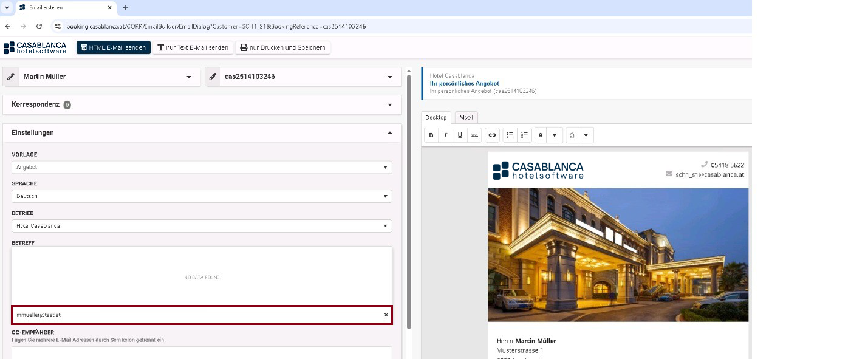Click the HTML E-Mail senden button
Screen dimensions: 868x359
114,47
